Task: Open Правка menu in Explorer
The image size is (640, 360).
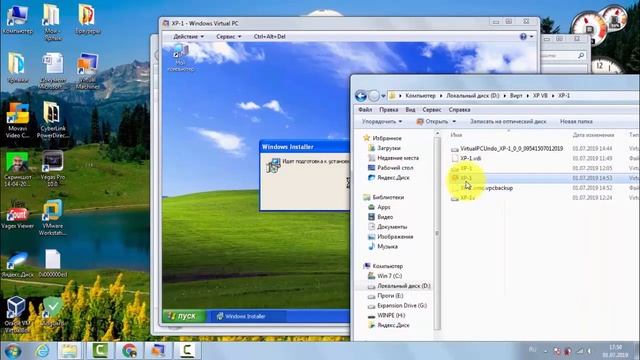Action: pyautogui.click(x=389, y=109)
